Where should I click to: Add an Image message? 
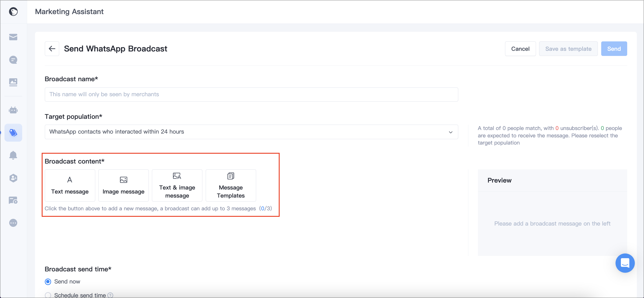[123, 185]
